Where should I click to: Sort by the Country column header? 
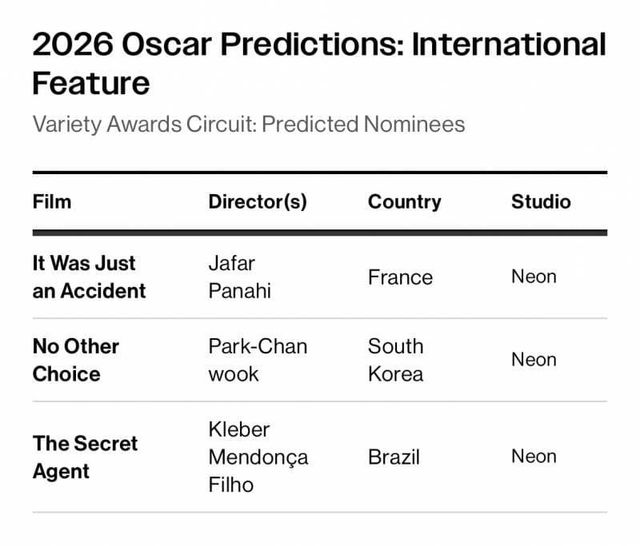point(404,202)
